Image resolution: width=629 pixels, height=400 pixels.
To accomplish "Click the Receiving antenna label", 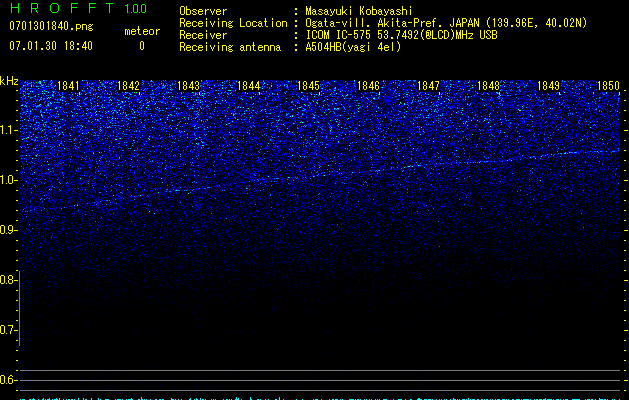I will click(x=230, y=47).
